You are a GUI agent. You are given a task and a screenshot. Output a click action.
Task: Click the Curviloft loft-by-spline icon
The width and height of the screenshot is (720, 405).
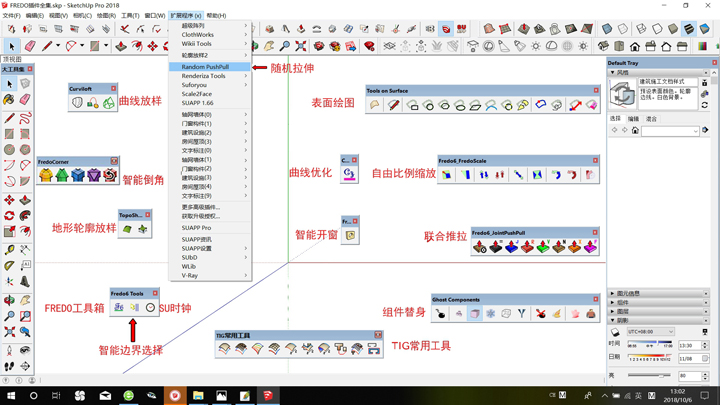(x=77, y=103)
